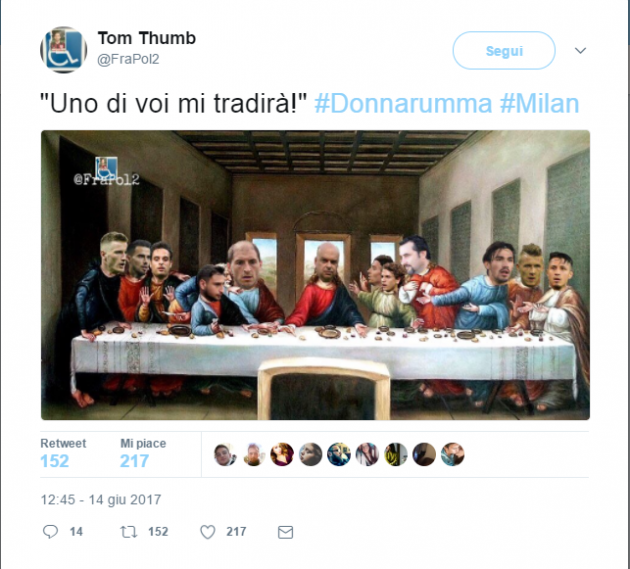Open Tom Thumb's profile avatar

coord(63,50)
